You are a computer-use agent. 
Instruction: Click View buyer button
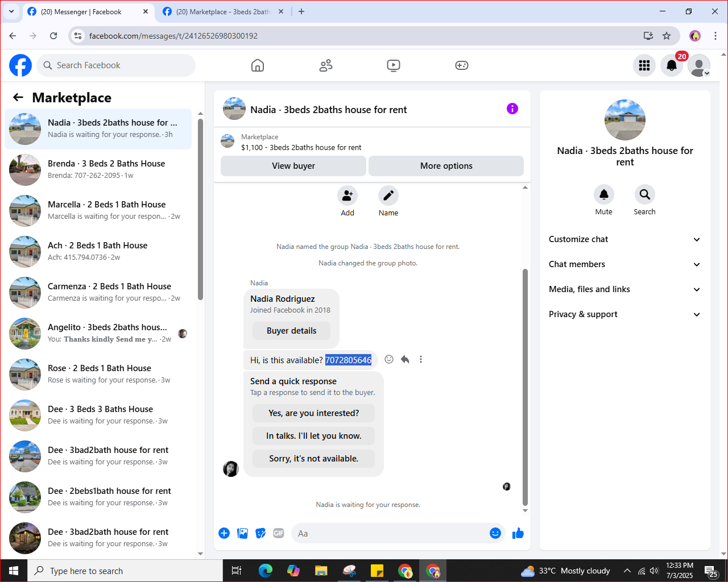[293, 166]
